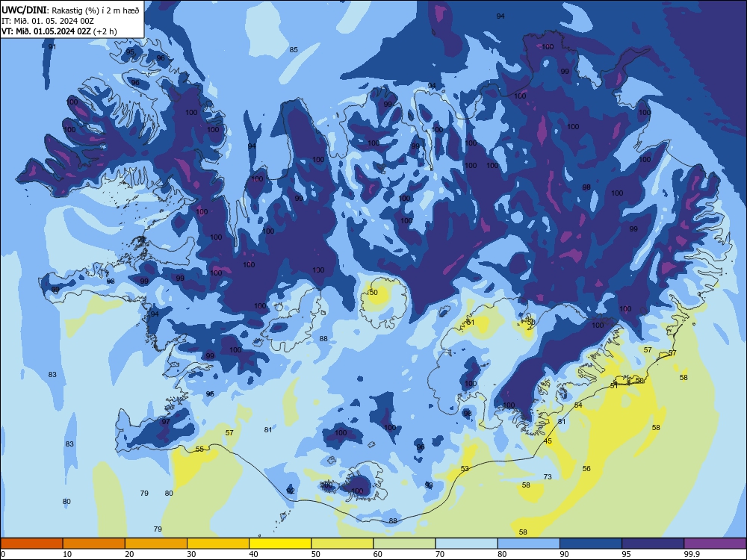The width and height of the screenshot is (747, 560).
Task: Click the '55' humidity value on the coast
Action: (x=199, y=449)
